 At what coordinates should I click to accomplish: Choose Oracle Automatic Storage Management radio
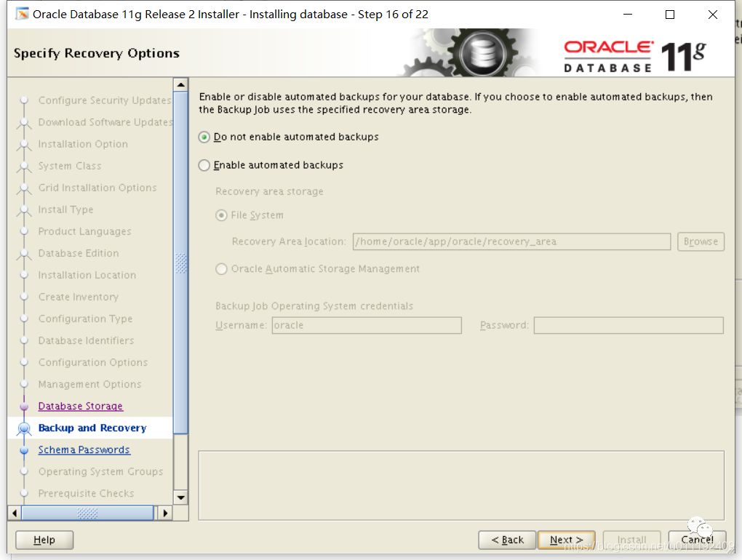tap(221, 269)
